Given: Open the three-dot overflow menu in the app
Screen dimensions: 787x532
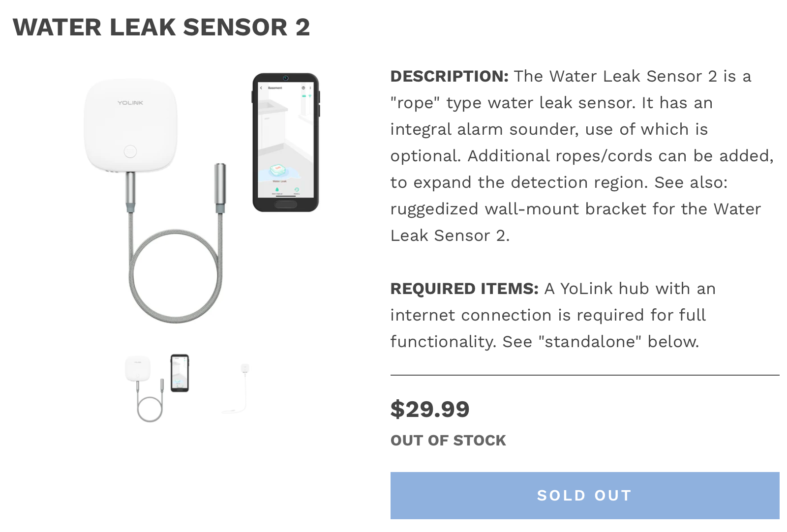Looking at the screenshot, I should pyautogui.click(x=311, y=88).
